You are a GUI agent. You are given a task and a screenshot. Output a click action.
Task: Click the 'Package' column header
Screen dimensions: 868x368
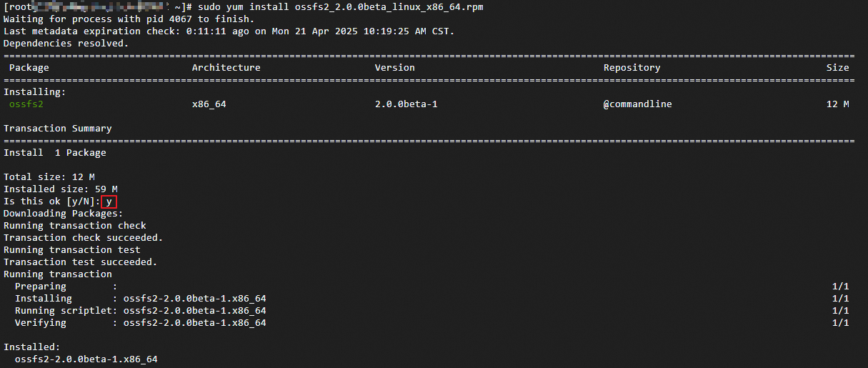click(x=29, y=68)
